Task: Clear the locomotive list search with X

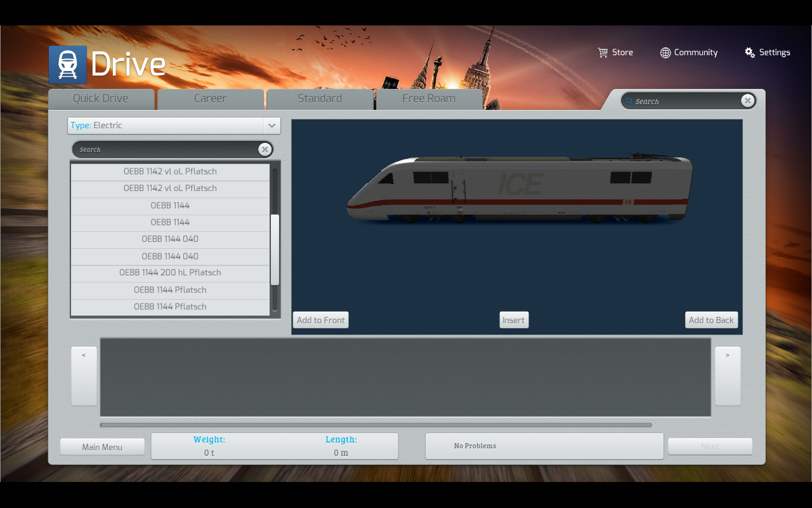Action: pos(265,149)
